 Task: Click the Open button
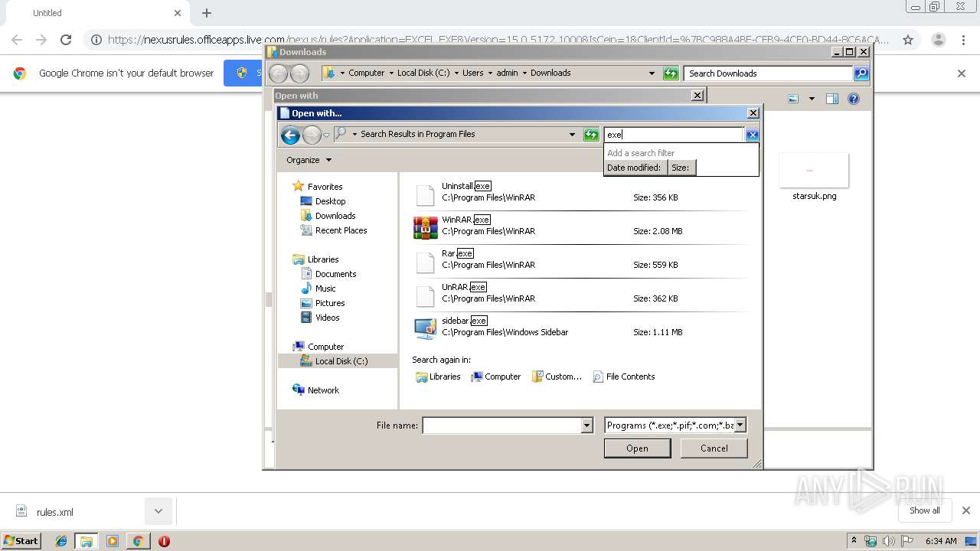pos(637,448)
